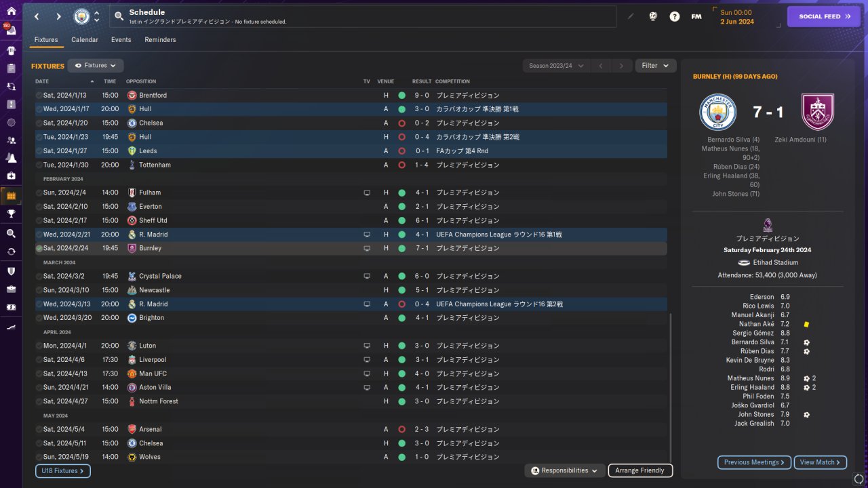The width and height of the screenshot is (868, 488).
Task: Open the Home screen from the sidebar
Action: pyautogui.click(x=11, y=11)
